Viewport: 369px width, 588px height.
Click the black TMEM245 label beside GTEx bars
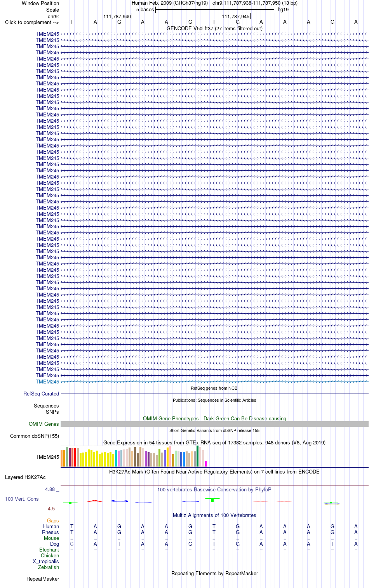click(47, 457)
